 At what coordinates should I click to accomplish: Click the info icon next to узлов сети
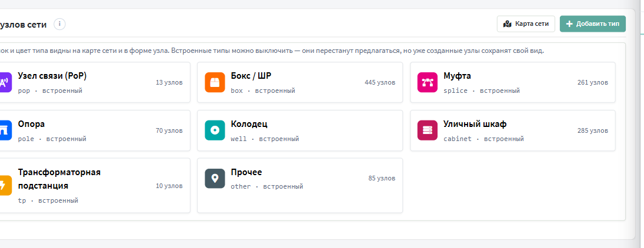[x=59, y=24]
